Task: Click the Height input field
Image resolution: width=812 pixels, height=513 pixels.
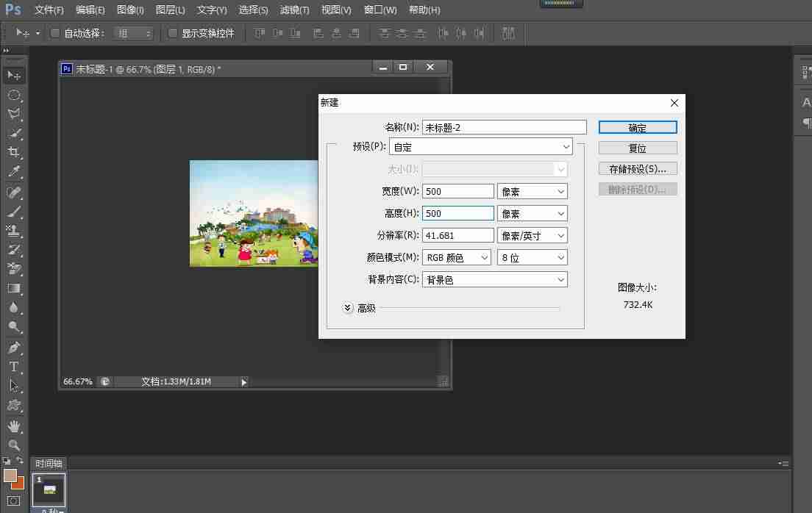Action: tap(458, 213)
